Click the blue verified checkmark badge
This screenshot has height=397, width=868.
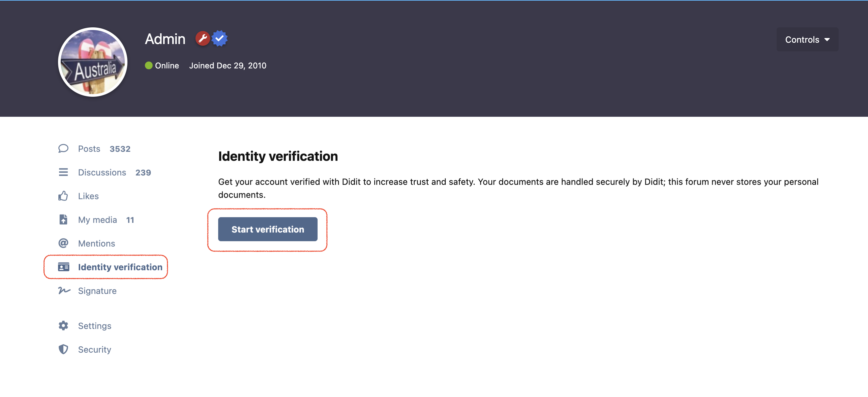point(220,39)
